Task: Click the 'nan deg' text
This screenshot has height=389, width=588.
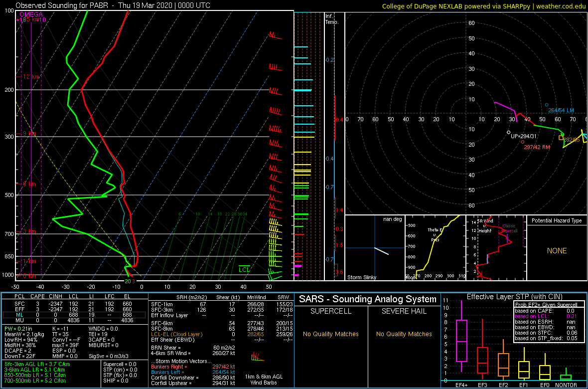Action: click(x=392, y=219)
